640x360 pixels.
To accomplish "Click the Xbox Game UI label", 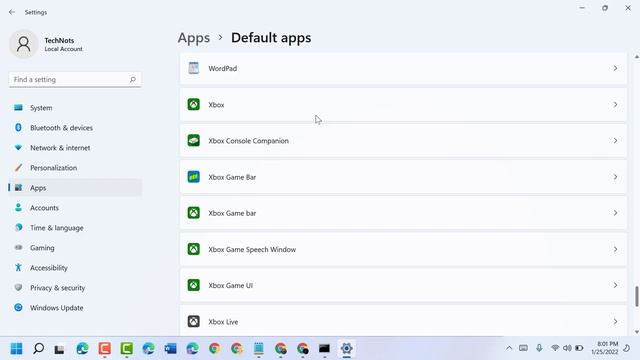I will pyautogui.click(x=231, y=285).
